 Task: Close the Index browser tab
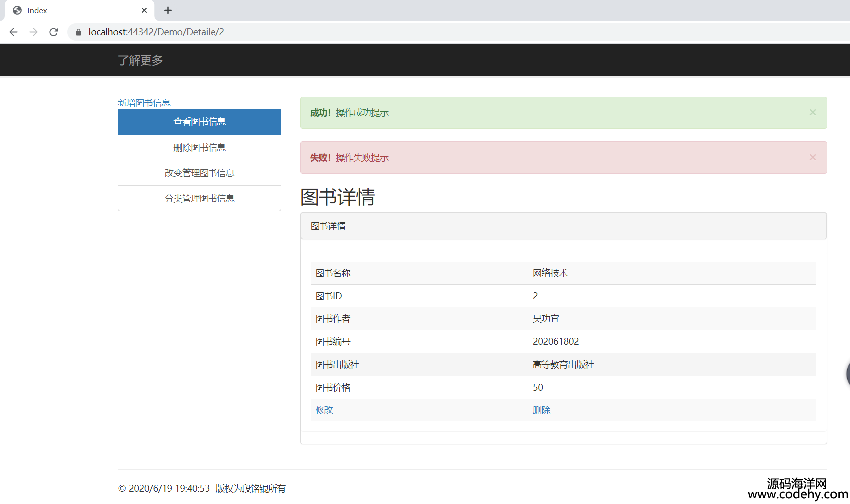pyautogui.click(x=144, y=10)
